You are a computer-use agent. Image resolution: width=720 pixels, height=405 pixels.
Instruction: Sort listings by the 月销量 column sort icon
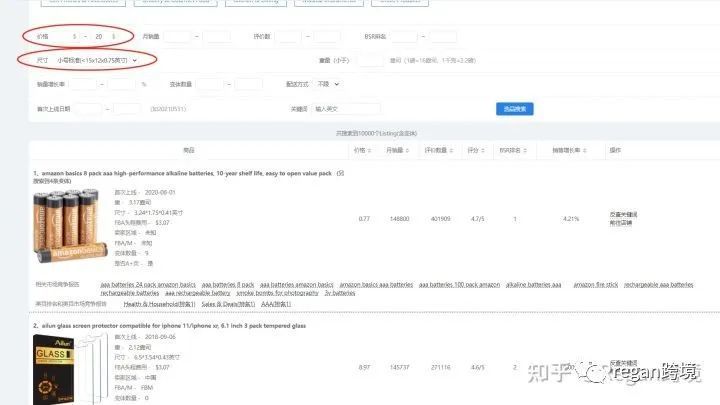pos(407,151)
